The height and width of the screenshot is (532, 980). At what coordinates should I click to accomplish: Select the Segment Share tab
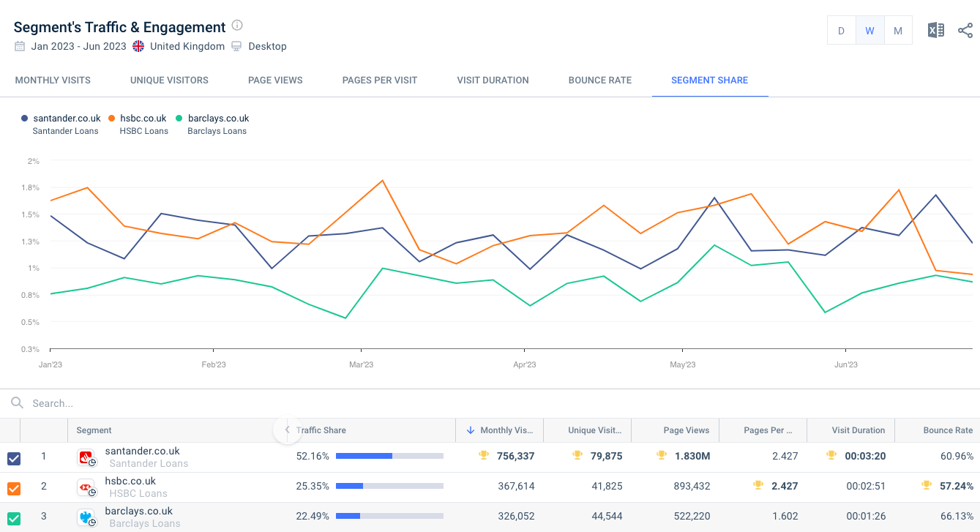pos(710,80)
